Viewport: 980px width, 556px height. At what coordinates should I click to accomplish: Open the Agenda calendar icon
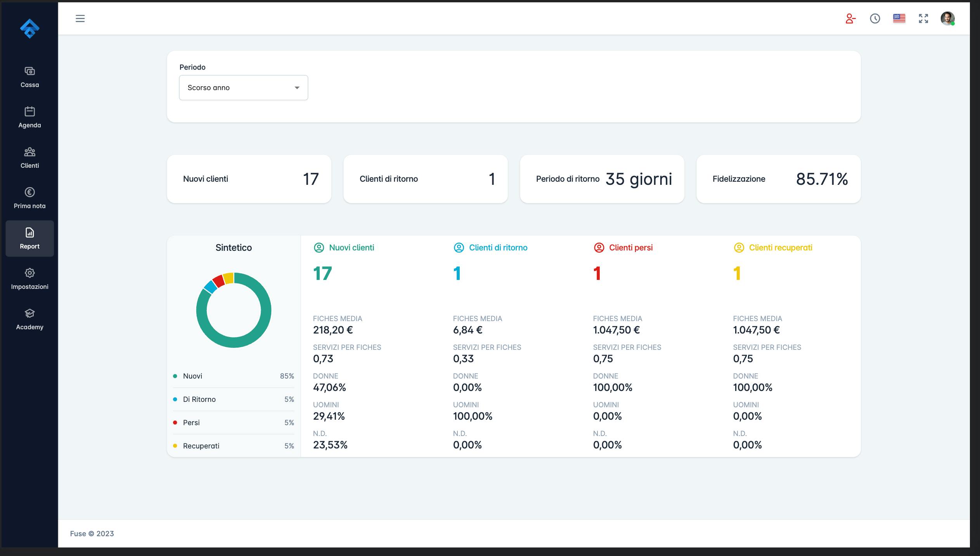29,111
